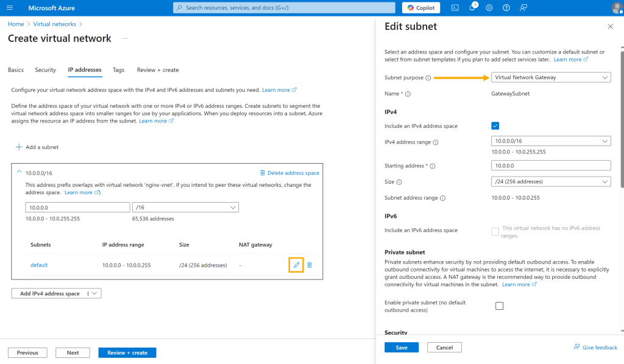
Task: Enable private subnet checkbox
Action: [x=499, y=306]
